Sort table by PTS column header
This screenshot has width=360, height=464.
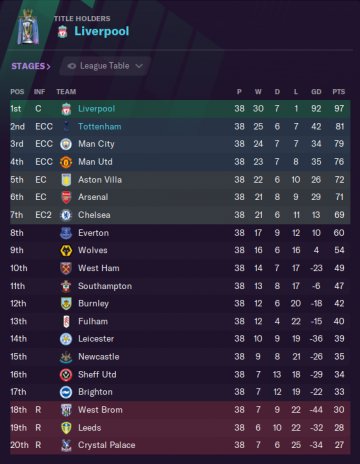(339, 92)
